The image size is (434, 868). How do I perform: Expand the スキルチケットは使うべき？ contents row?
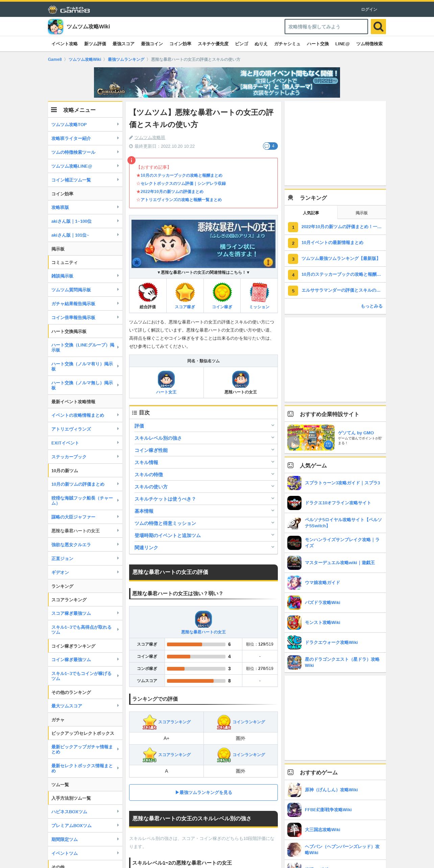(x=203, y=499)
